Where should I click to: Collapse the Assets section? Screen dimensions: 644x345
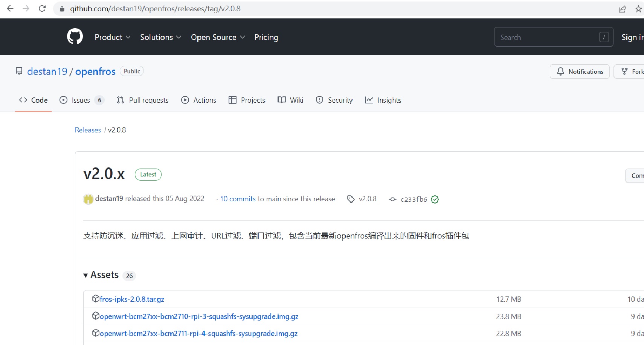click(x=85, y=275)
